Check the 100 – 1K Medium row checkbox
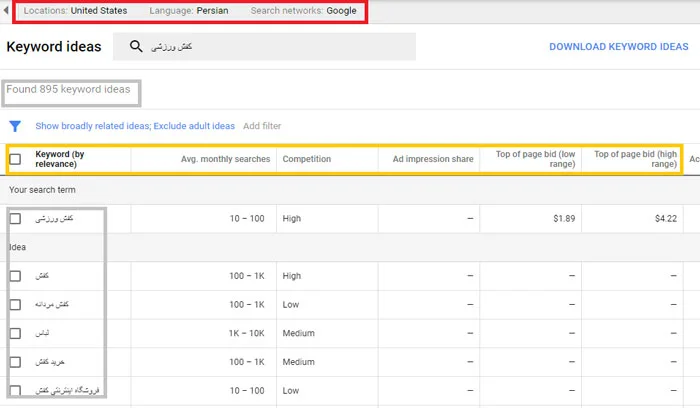This screenshot has height=408, width=700. [x=15, y=362]
